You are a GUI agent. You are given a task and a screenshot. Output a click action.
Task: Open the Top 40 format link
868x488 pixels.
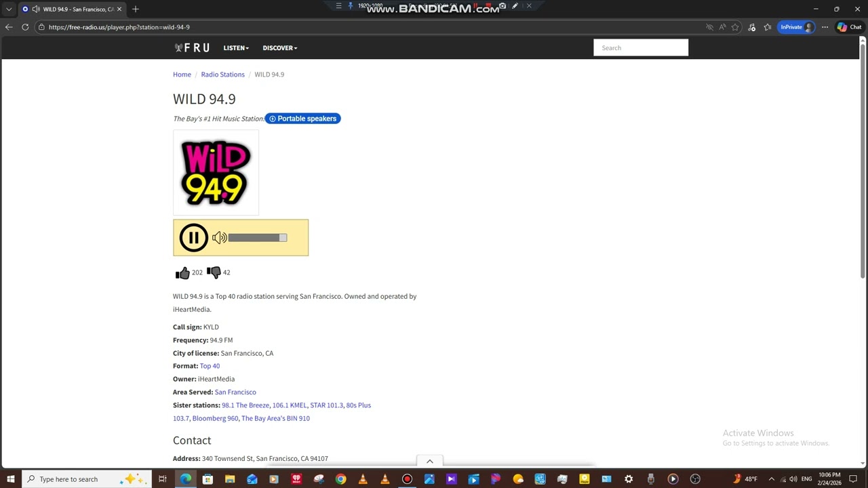click(x=210, y=366)
